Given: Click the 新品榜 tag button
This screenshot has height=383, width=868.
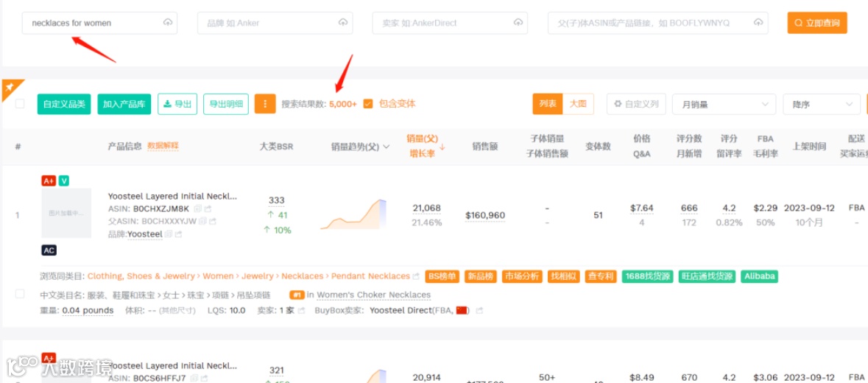Looking at the screenshot, I should (x=481, y=276).
